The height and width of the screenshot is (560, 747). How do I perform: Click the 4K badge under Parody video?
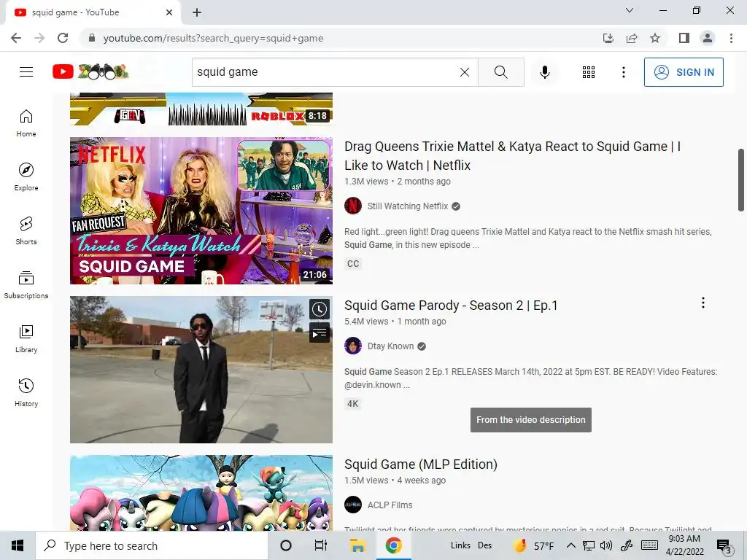352,404
